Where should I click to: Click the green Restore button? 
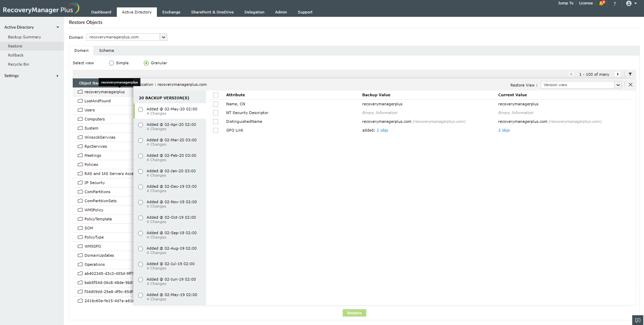[354, 313]
